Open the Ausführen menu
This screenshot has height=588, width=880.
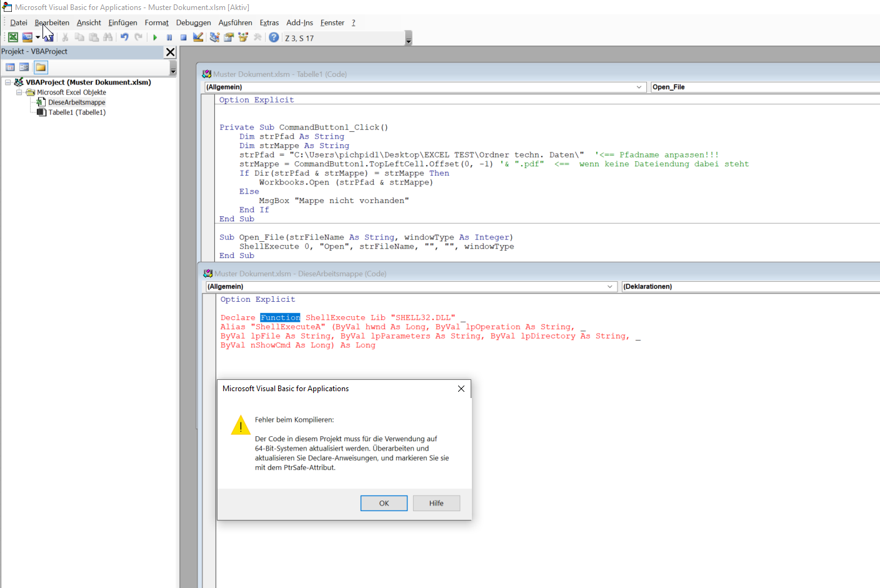236,22
